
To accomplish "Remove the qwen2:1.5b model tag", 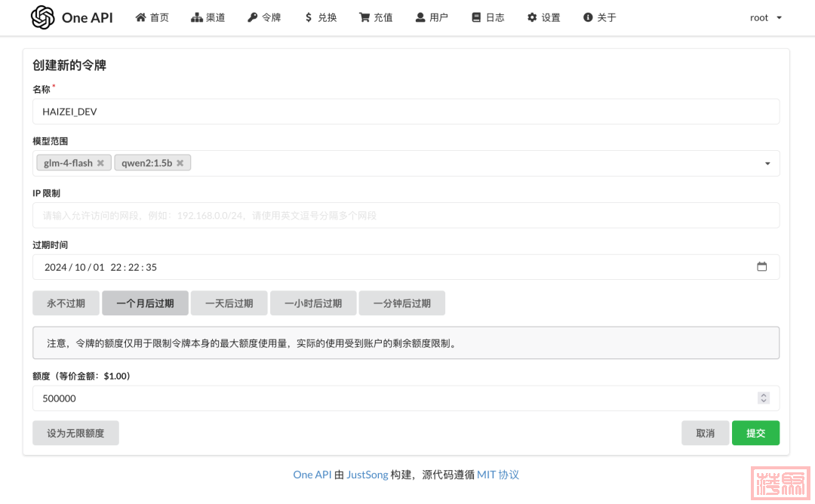I will [x=180, y=163].
